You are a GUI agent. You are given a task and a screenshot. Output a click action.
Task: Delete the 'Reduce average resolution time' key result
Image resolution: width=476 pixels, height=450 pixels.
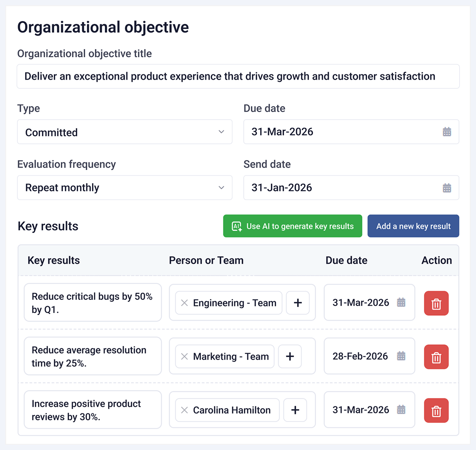pos(436,357)
